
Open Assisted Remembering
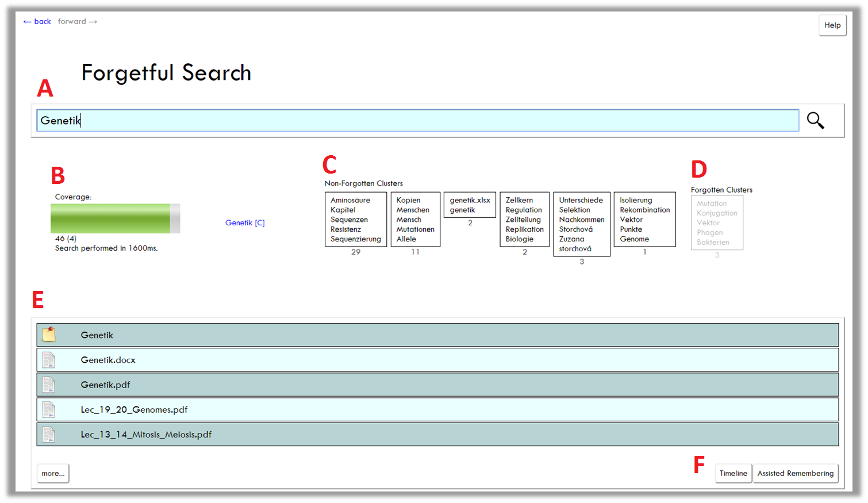tap(795, 474)
